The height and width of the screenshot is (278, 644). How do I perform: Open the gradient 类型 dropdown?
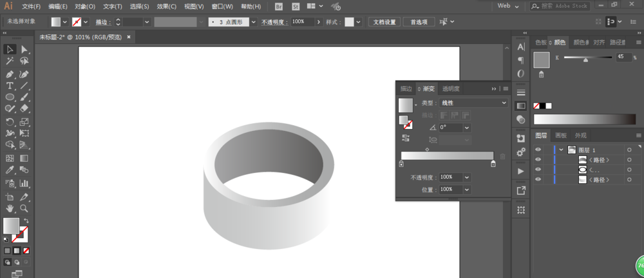coord(474,103)
